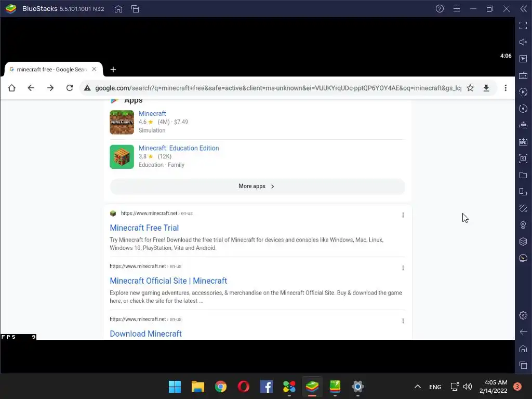Open BlueStacks help question mark icon
Screen dimensions: 532x399
pos(440,9)
